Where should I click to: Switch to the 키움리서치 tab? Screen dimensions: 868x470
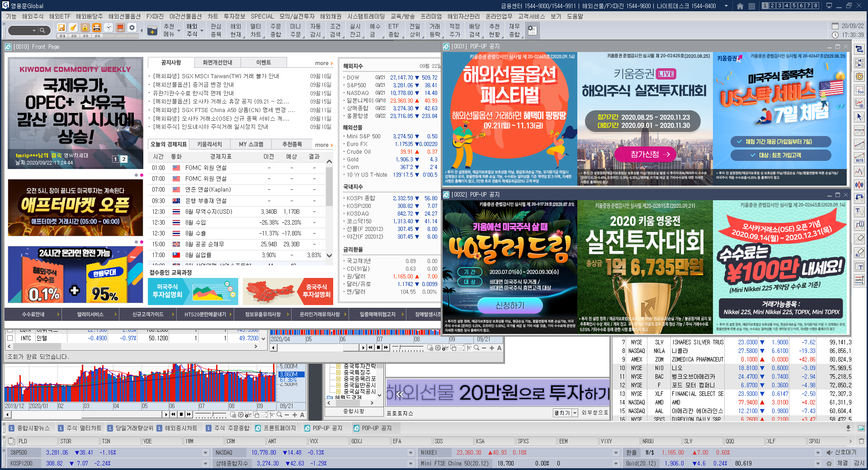coord(210,144)
